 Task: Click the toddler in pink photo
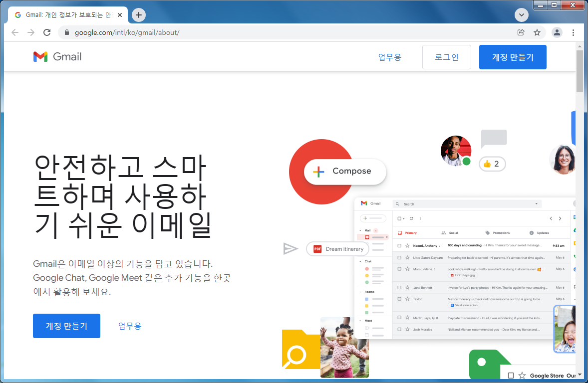tap(344, 348)
